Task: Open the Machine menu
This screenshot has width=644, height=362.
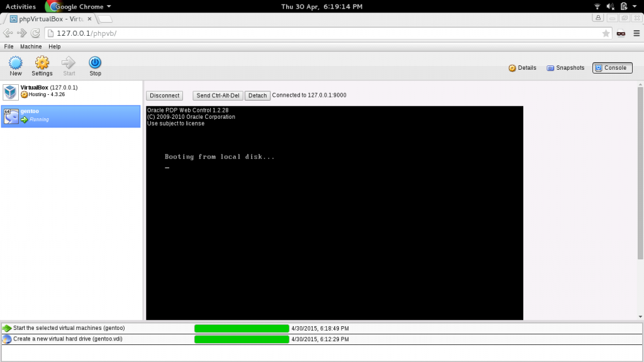Action: (x=31, y=47)
